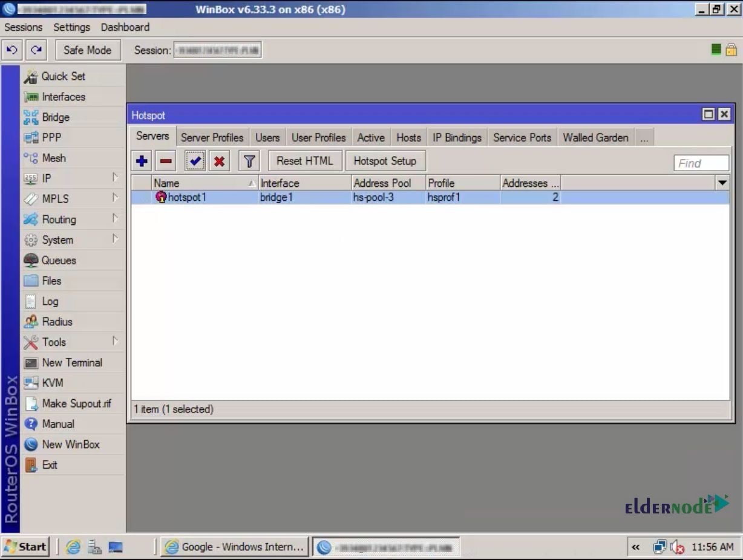Click the Reset HTML button

(305, 160)
